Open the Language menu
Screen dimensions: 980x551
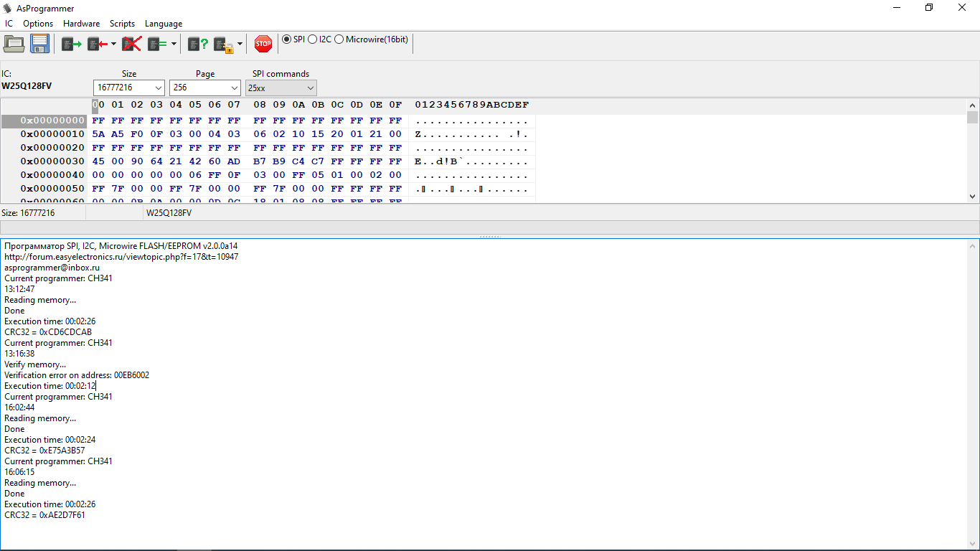(164, 24)
